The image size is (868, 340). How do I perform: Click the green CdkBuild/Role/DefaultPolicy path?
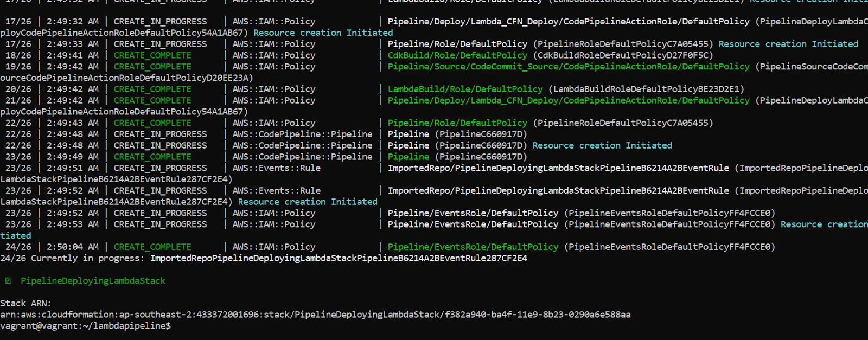click(x=457, y=55)
